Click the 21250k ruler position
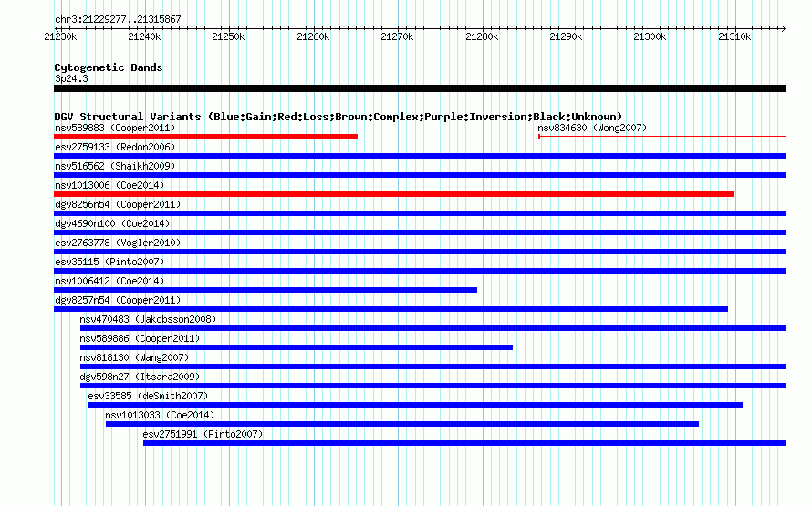Image resolution: width=812 pixels, height=506 pixels. click(228, 36)
